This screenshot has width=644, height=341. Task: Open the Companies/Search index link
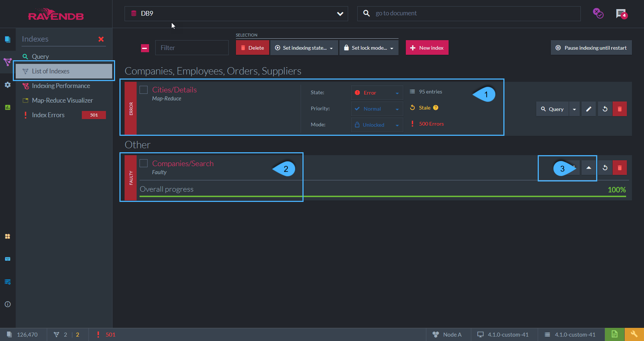coord(183,164)
